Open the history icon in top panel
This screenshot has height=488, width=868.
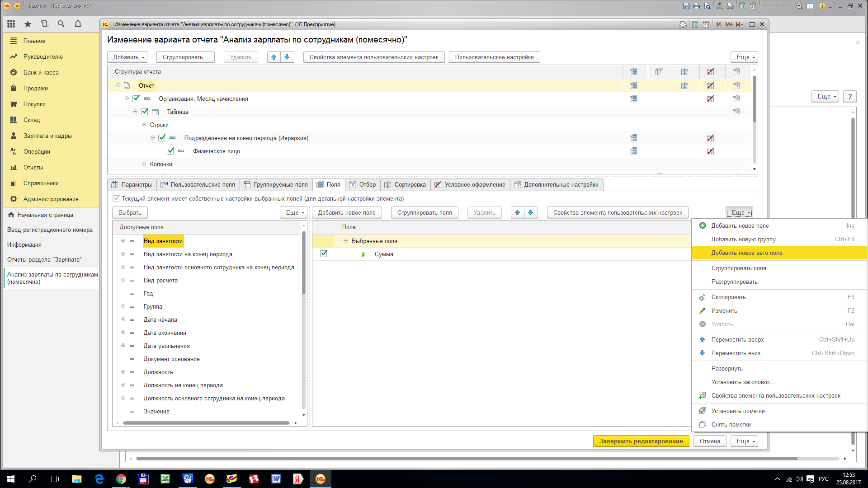click(x=44, y=24)
